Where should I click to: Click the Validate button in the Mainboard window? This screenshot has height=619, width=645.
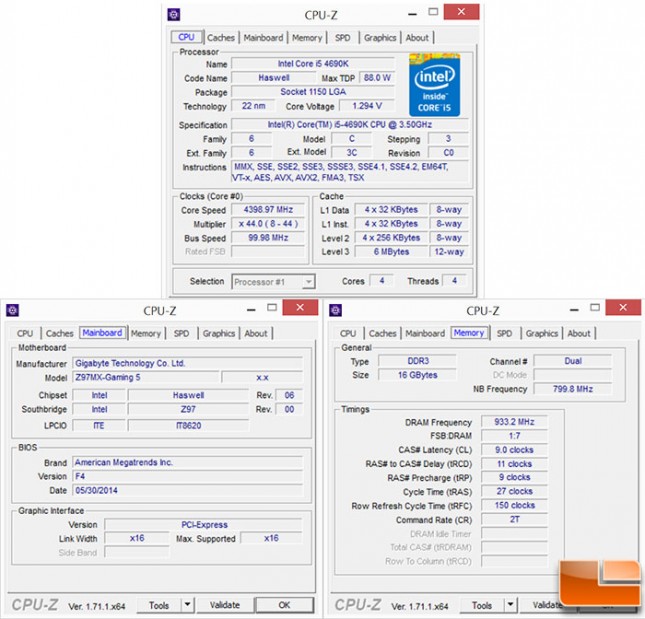(225, 605)
